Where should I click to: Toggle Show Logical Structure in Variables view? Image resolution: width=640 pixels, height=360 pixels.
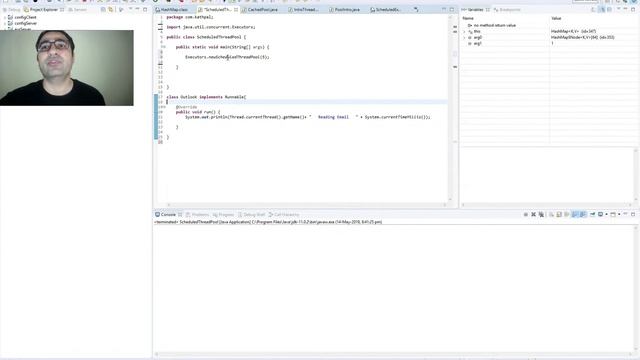tap(602, 9)
